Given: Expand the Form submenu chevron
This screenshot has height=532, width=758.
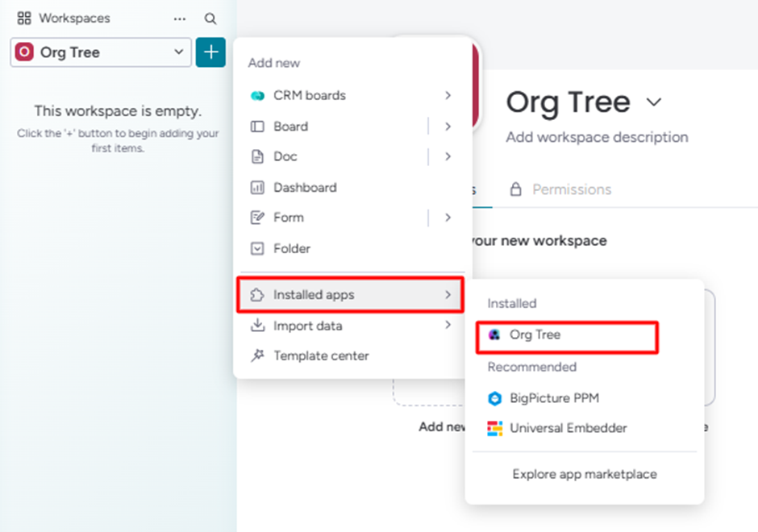Looking at the screenshot, I should tap(448, 218).
